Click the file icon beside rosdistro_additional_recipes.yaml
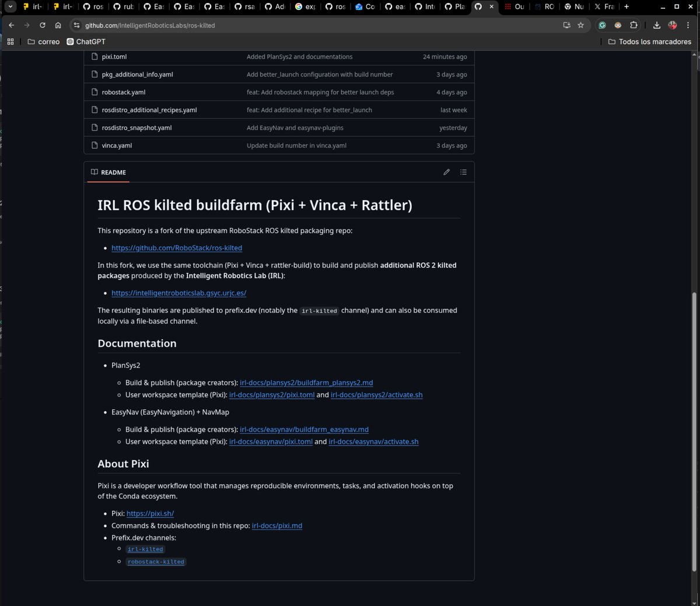Screen dimensions: 700x606 tap(94, 110)
